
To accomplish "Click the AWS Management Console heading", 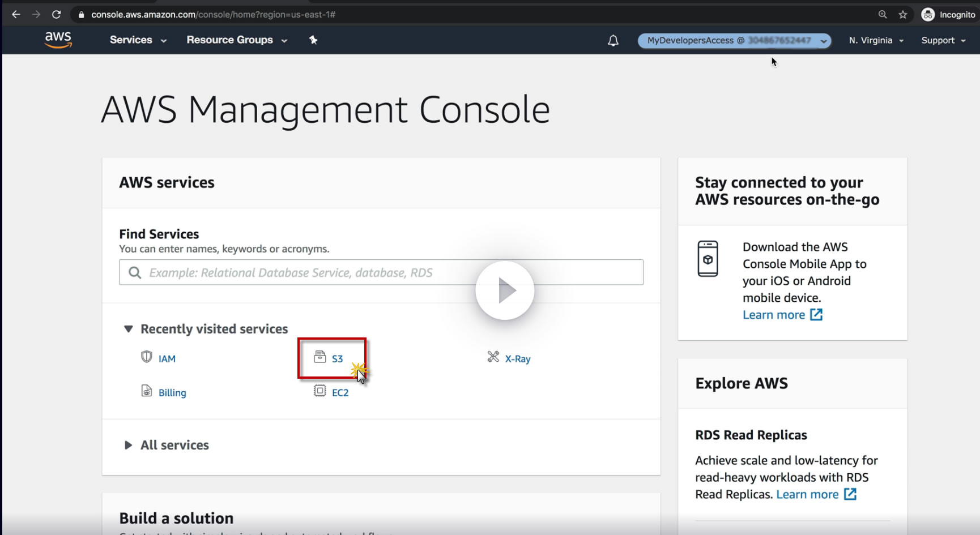I will click(326, 110).
